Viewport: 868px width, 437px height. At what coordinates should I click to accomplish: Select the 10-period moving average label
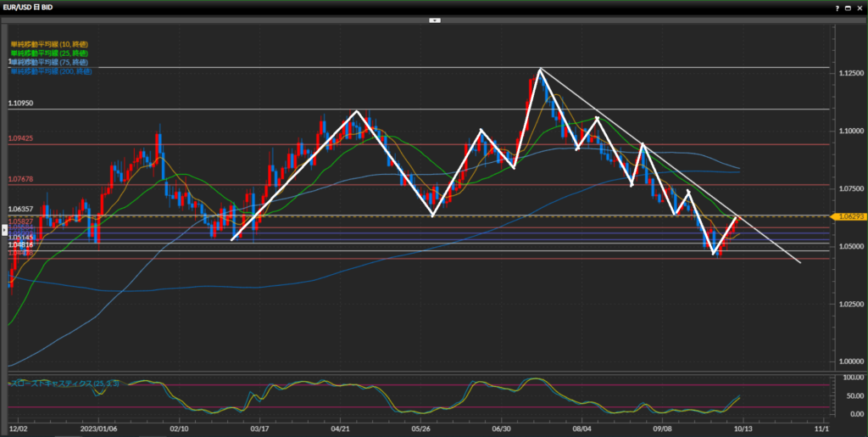pyautogui.click(x=50, y=43)
